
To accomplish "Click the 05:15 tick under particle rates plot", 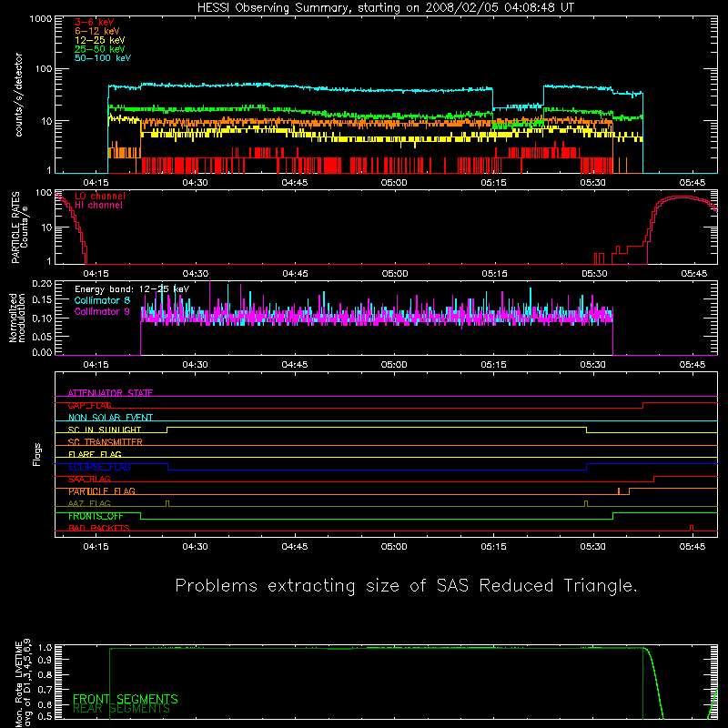I will click(x=494, y=274).
